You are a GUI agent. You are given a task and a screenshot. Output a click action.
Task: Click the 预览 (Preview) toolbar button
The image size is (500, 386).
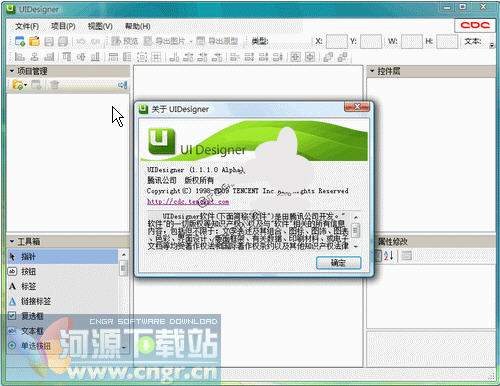pyautogui.click(x=124, y=41)
